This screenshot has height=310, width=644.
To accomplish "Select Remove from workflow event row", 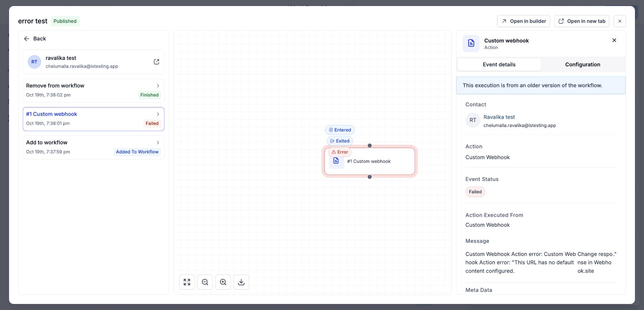I will (x=94, y=91).
